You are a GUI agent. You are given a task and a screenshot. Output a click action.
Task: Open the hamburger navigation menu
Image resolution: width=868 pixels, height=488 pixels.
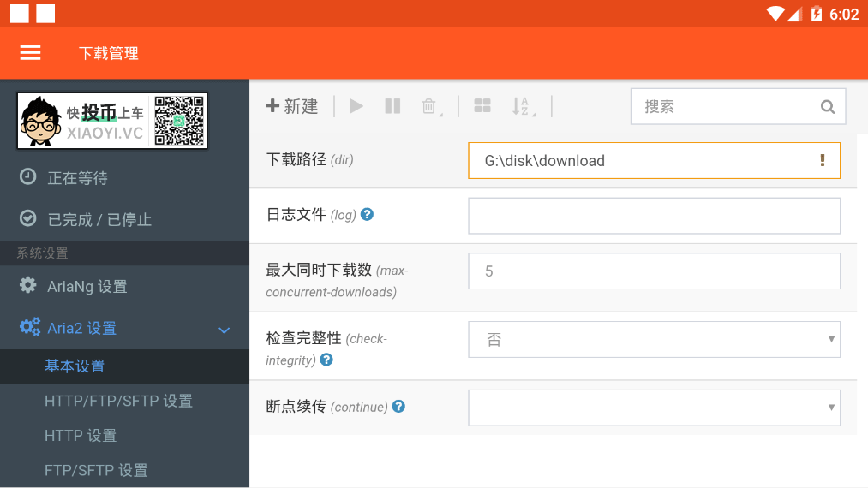31,52
